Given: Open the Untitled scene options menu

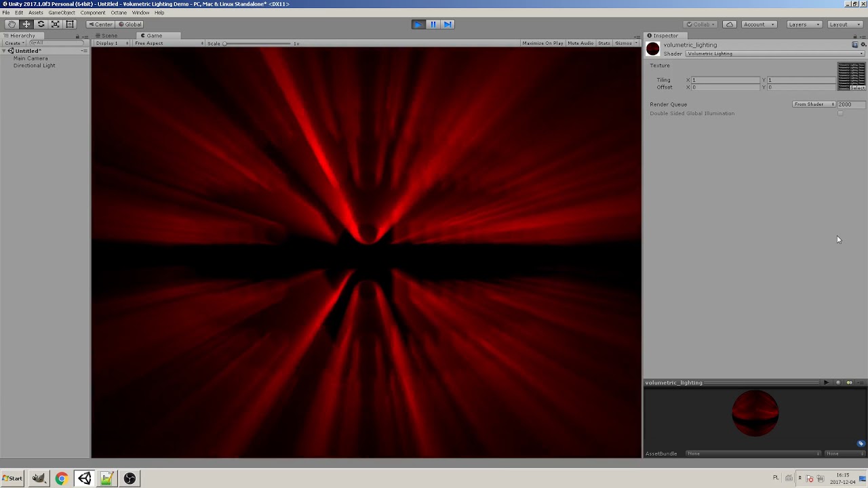Looking at the screenshot, I should (84, 51).
